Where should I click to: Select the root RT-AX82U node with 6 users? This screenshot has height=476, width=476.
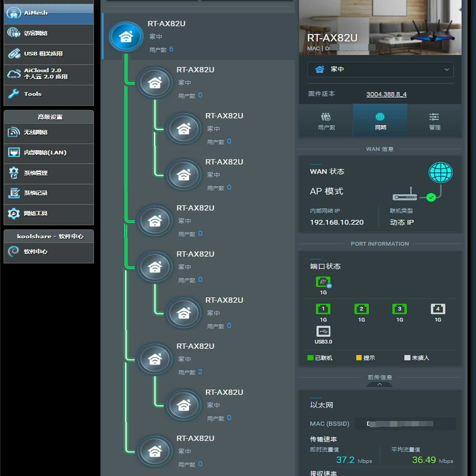point(126,36)
